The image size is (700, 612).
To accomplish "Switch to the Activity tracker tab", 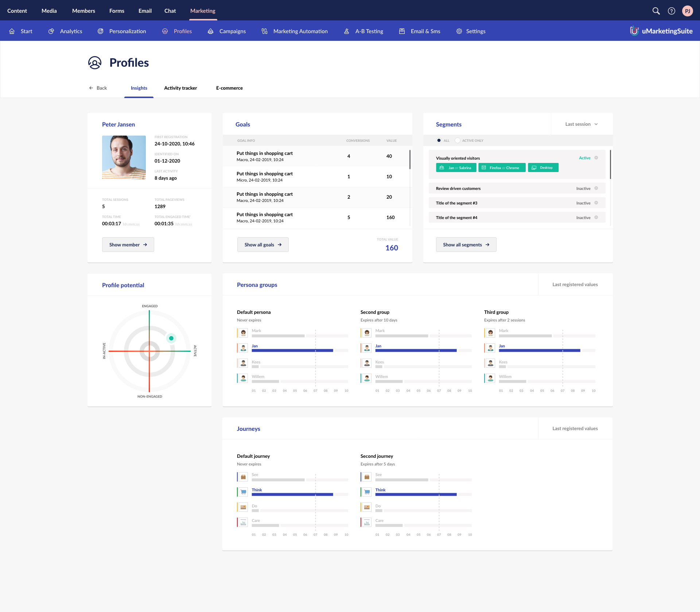I will (x=180, y=88).
